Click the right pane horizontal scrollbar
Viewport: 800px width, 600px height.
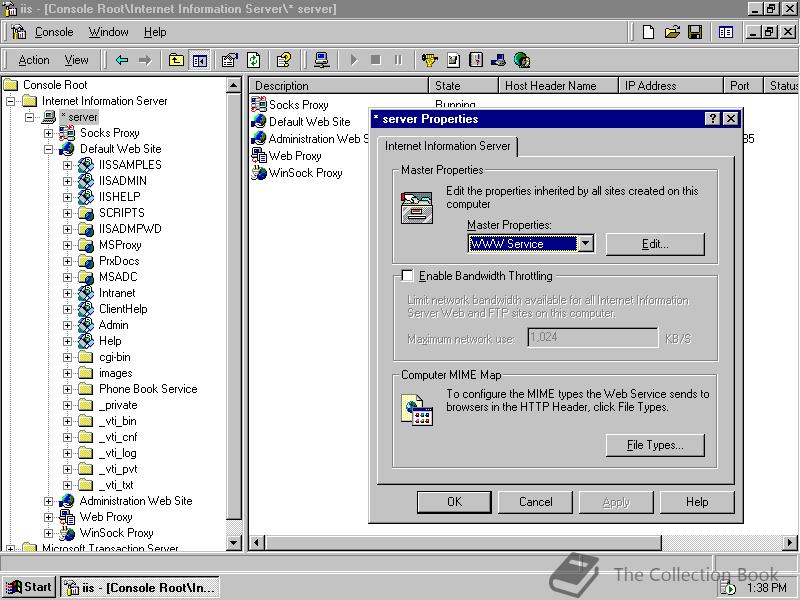[463, 542]
